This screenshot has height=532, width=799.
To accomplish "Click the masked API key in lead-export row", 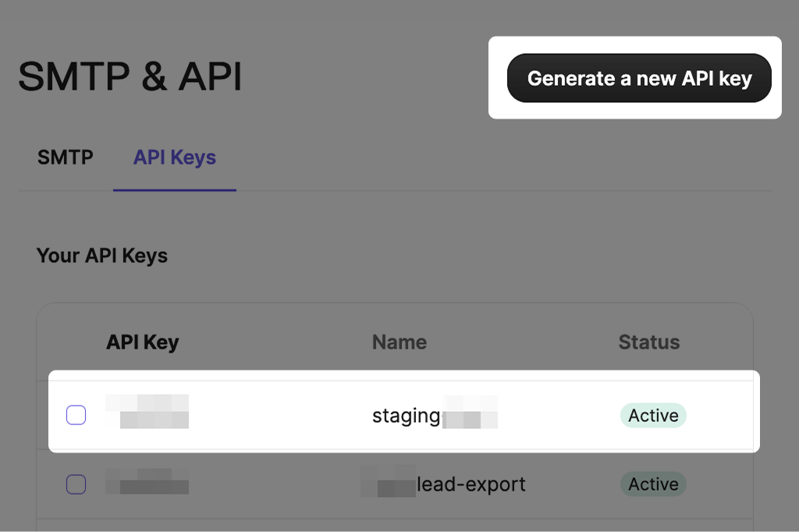I will click(x=147, y=481).
